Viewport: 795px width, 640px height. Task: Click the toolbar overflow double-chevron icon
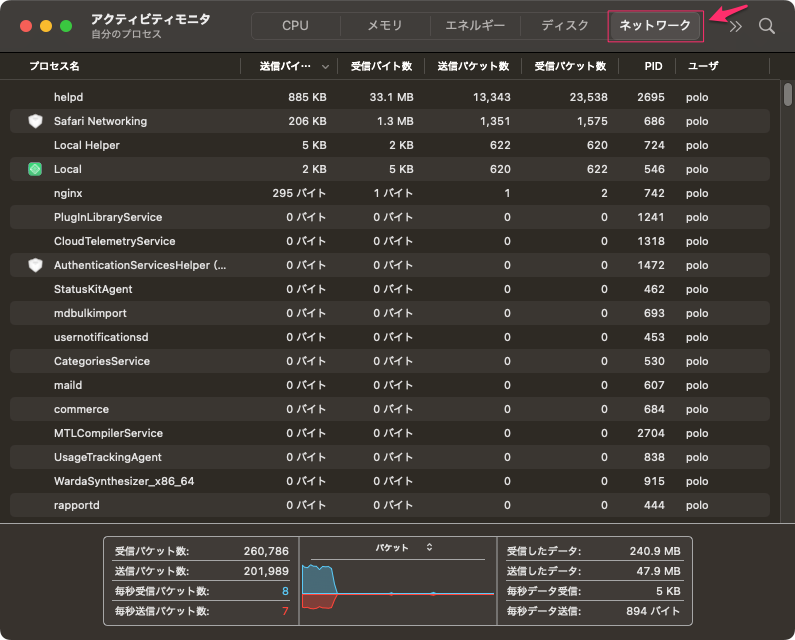736,26
